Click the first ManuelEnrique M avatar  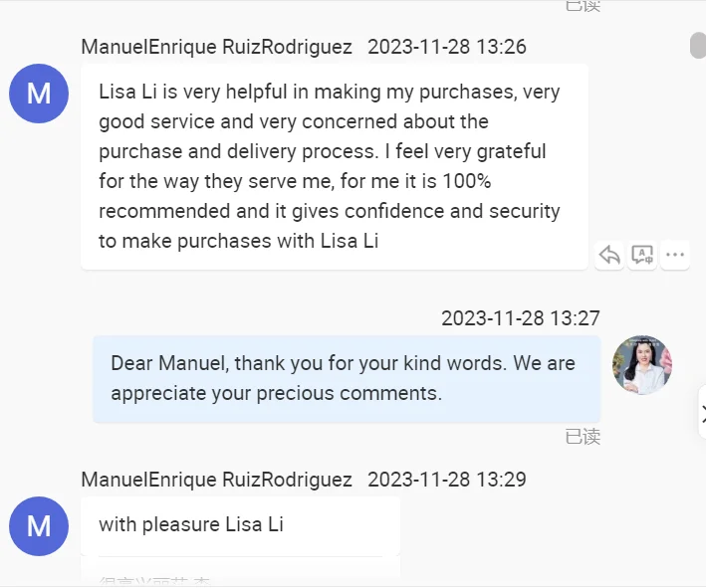39,94
